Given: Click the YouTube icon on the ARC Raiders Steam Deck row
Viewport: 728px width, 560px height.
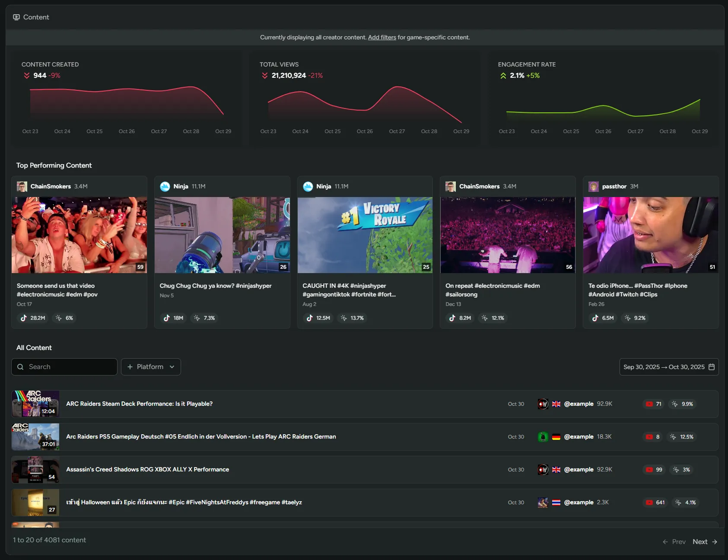Looking at the screenshot, I should [x=649, y=404].
